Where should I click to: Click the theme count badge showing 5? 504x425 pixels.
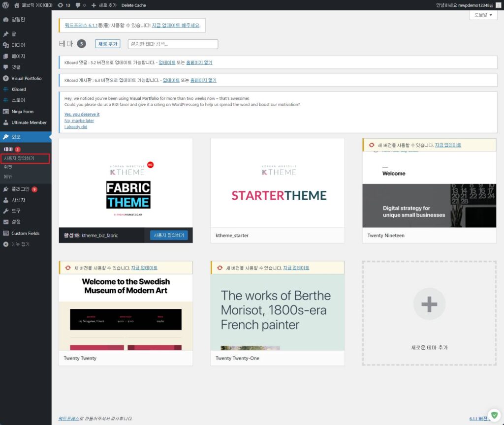coord(82,44)
